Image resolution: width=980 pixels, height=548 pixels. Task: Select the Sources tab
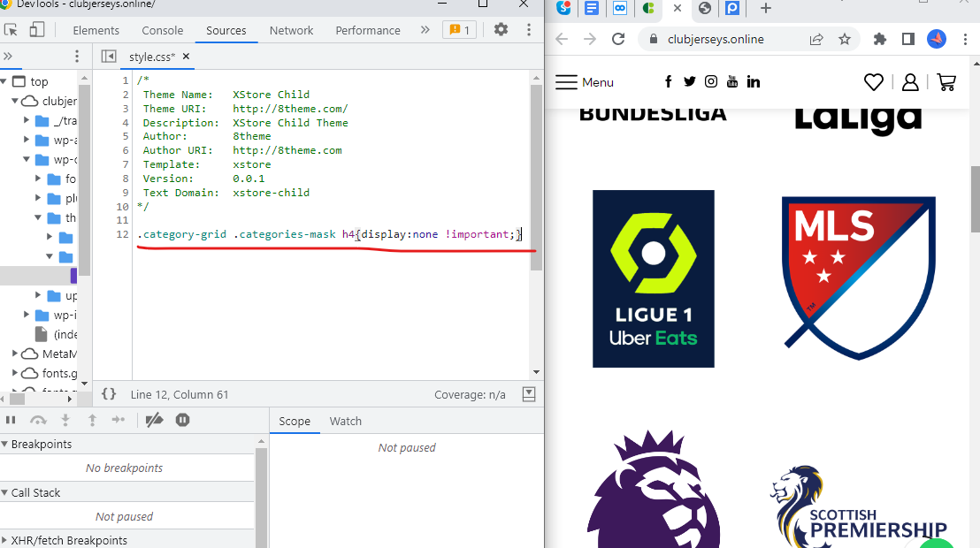[x=226, y=30]
